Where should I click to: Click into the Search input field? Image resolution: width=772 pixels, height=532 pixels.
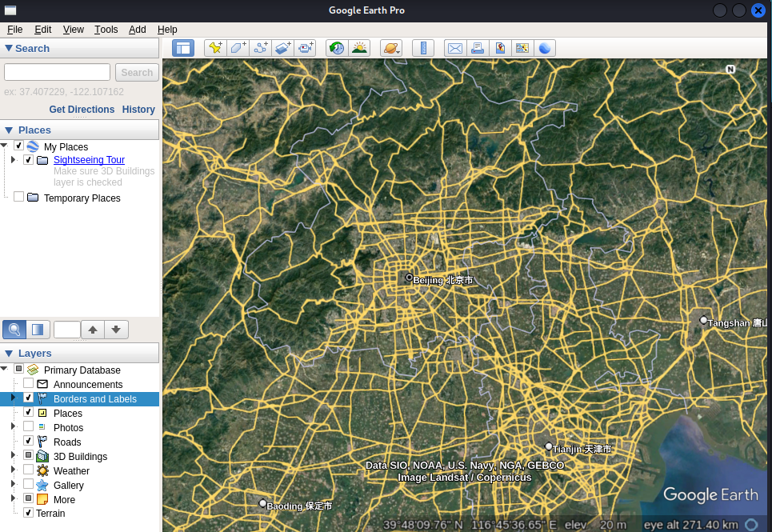coord(58,73)
